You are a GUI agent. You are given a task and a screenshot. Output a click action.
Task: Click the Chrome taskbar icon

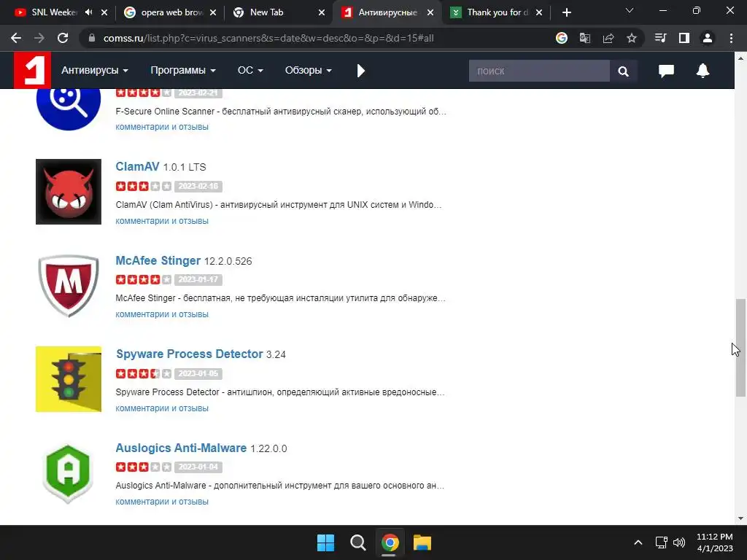click(390, 542)
